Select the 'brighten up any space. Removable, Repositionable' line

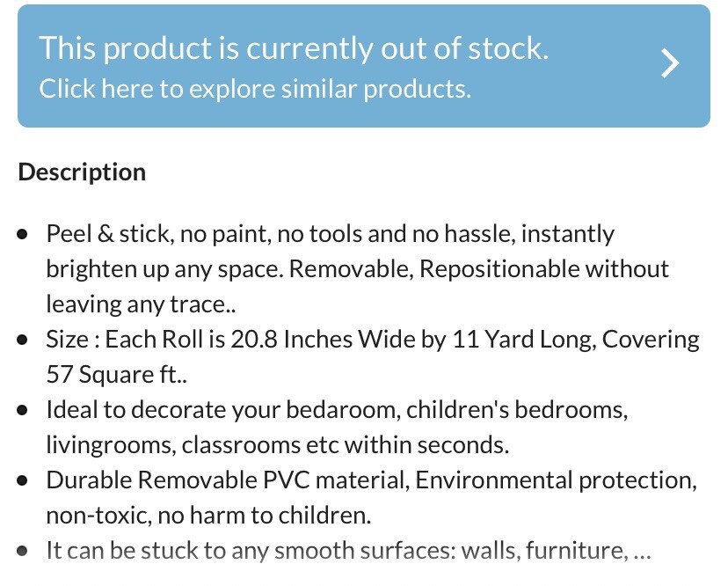(358, 269)
